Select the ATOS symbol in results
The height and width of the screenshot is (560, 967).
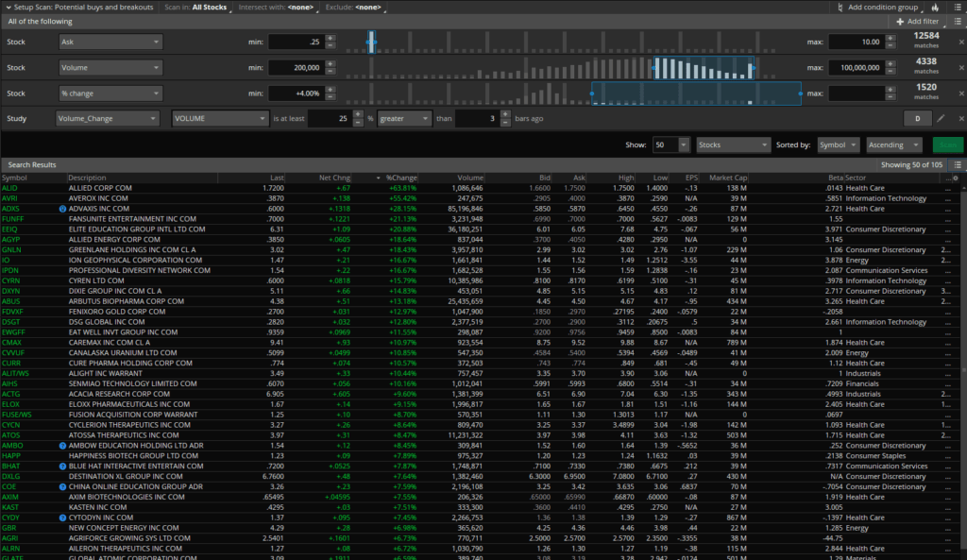pos(10,435)
